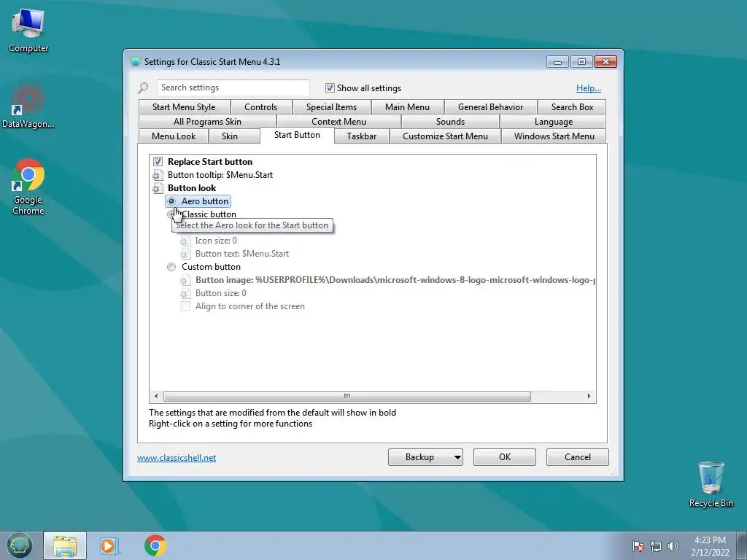Click the icon beside Button size: 0
Screen dimensions: 747x560
pos(185,293)
